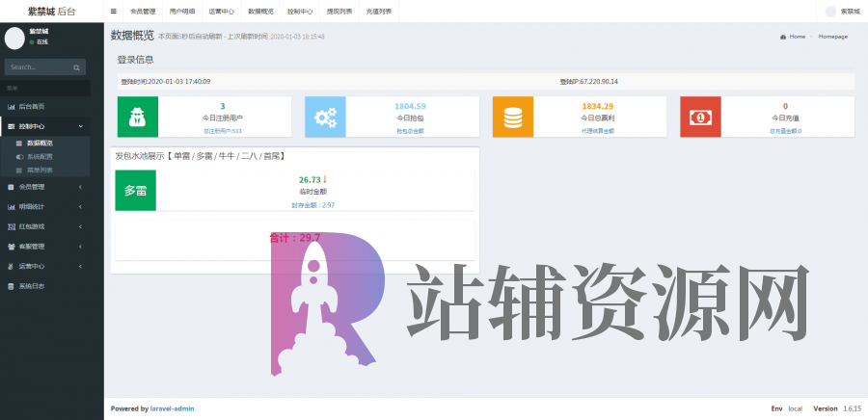Click the red down arrow beside 26.73
This screenshot has height=420, width=868.
pos(326,179)
